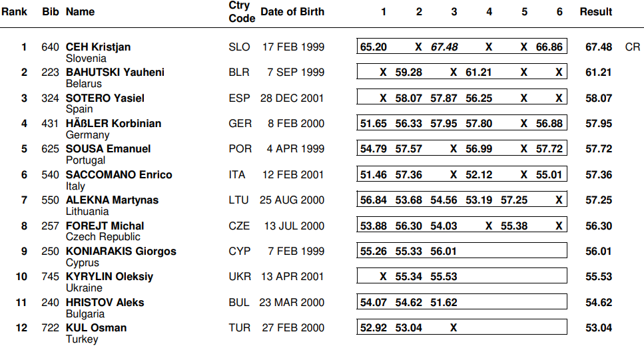Select KONIARAKIS Giorgos's third attempt 56.01
This screenshot has height=346, width=644.
444,251
